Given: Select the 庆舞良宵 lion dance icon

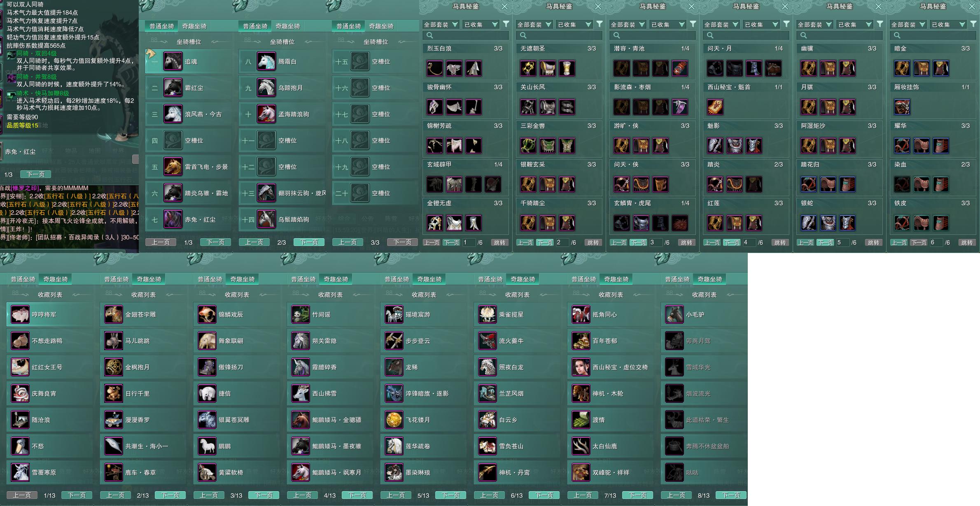Looking at the screenshot, I should tap(20, 393).
